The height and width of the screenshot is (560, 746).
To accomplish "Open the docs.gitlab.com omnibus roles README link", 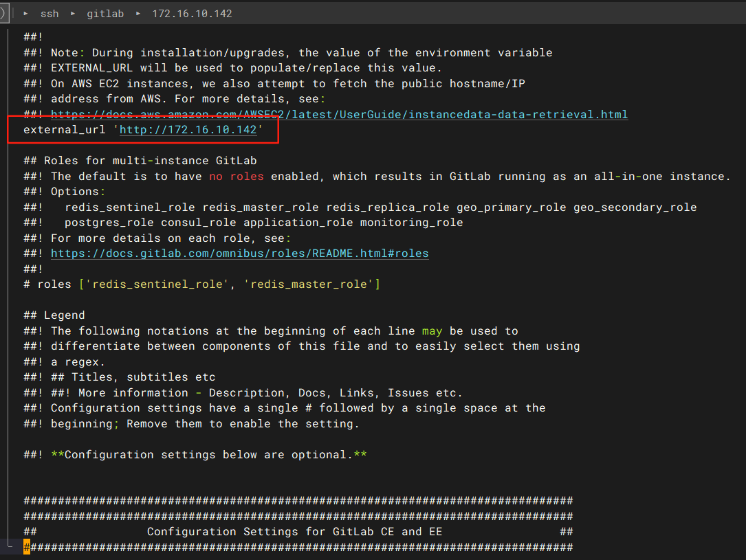I will click(x=240, y=254).
